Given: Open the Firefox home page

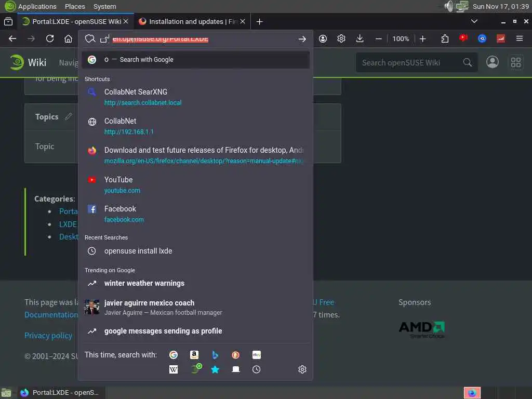Looking at the screenshot, I should (x=68, y=38).
